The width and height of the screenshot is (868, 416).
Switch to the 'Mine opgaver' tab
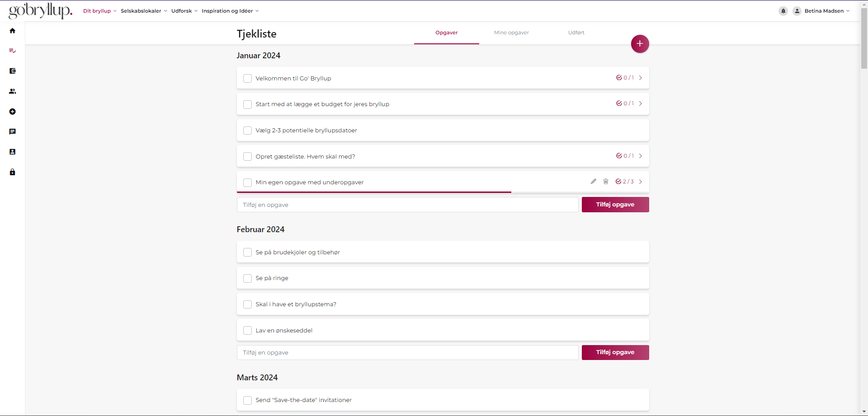[511, 33]
